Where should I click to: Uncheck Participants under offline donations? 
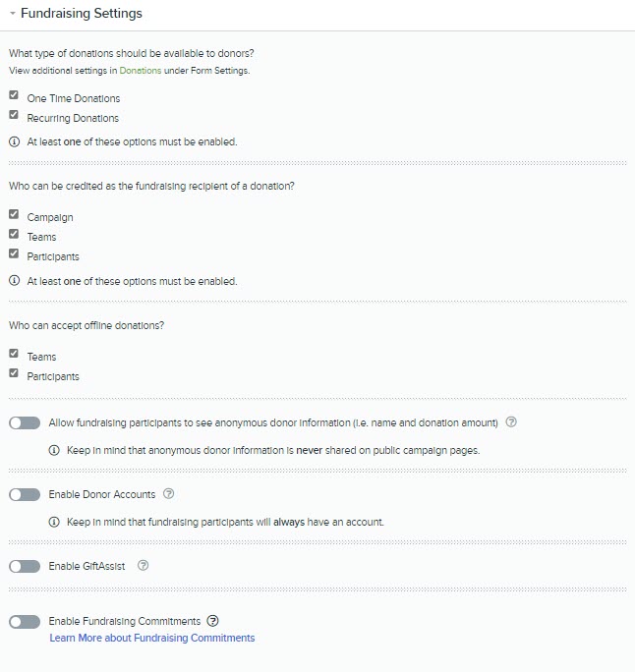coord(14,373)
